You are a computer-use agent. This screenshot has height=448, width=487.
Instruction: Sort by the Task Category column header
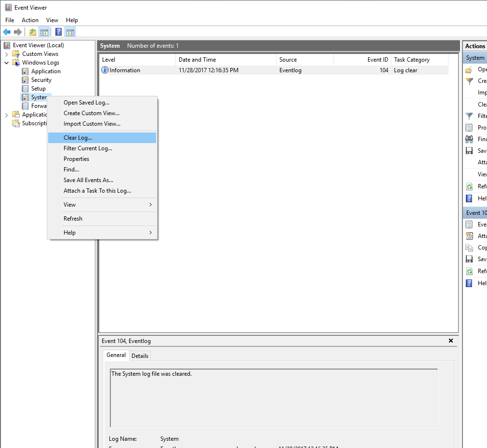coord(420,60)
